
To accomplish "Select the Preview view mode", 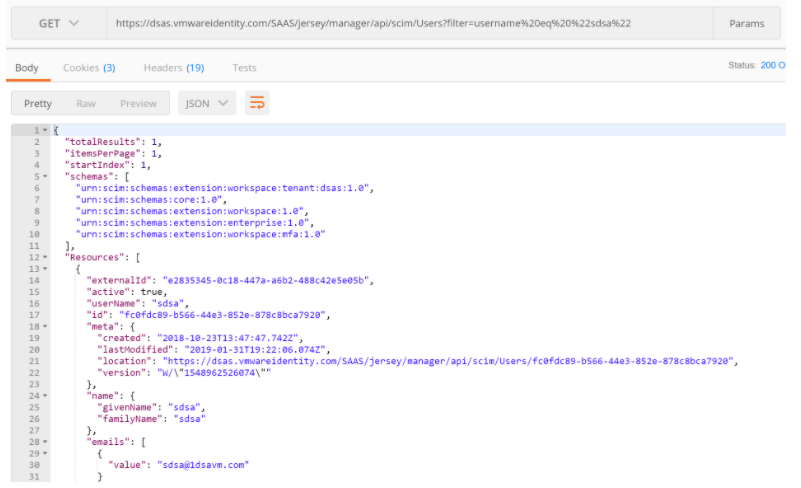I will (138, 103).
